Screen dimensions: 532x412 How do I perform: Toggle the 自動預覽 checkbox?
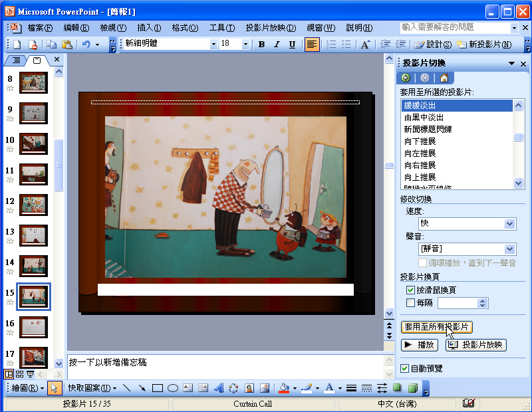pyautogui.click(x=404, y=368)
